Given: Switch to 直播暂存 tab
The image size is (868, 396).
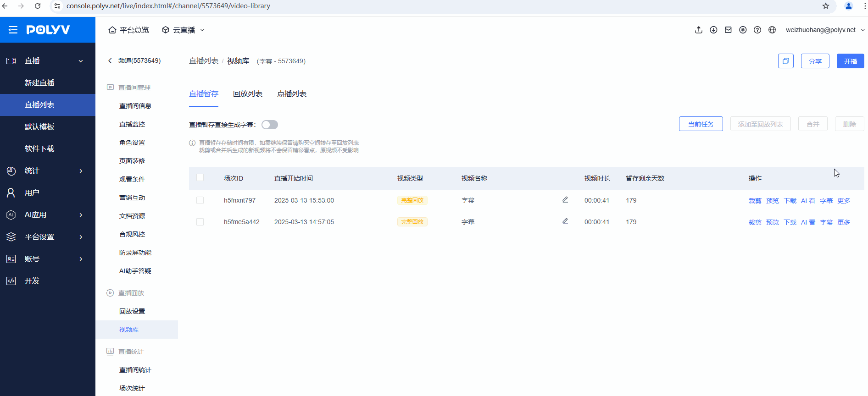Looking at the screenshot, I should coord(204,94).
